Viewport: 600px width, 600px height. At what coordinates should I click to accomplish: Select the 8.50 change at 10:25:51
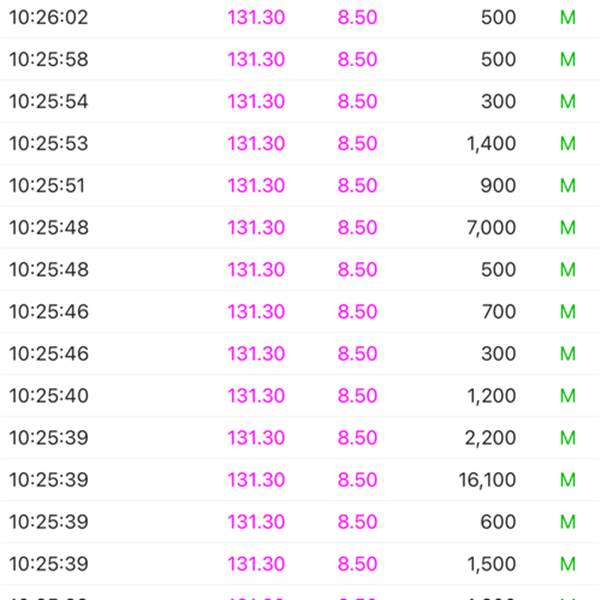click(357, 186)
